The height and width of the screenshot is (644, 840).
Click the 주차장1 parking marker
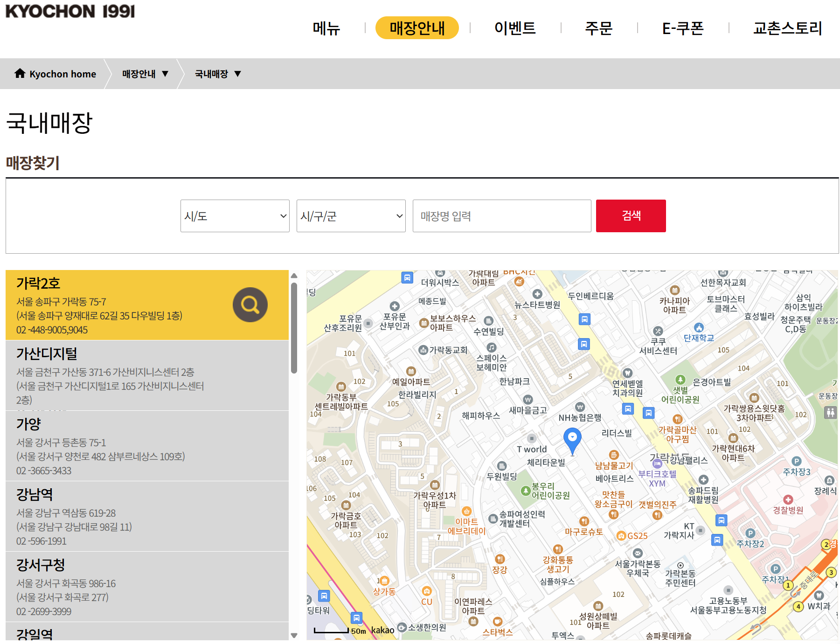(x=775, y=568)
